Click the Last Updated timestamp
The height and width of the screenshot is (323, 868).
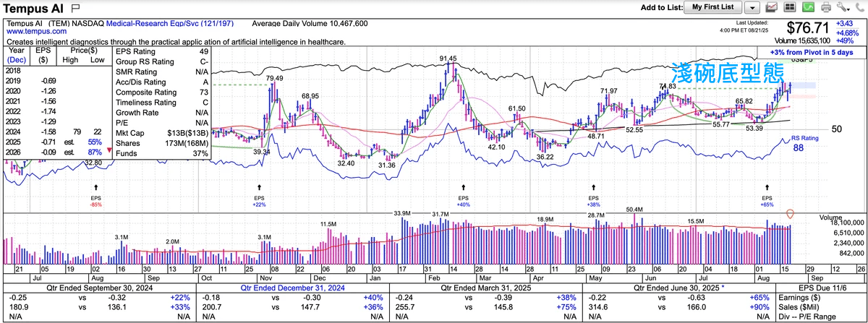(x=754, y=26)
